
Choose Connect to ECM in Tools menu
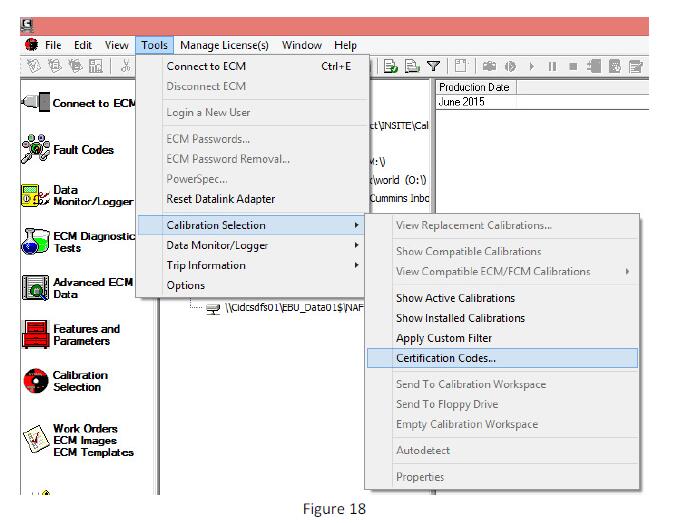click(254, 66)
